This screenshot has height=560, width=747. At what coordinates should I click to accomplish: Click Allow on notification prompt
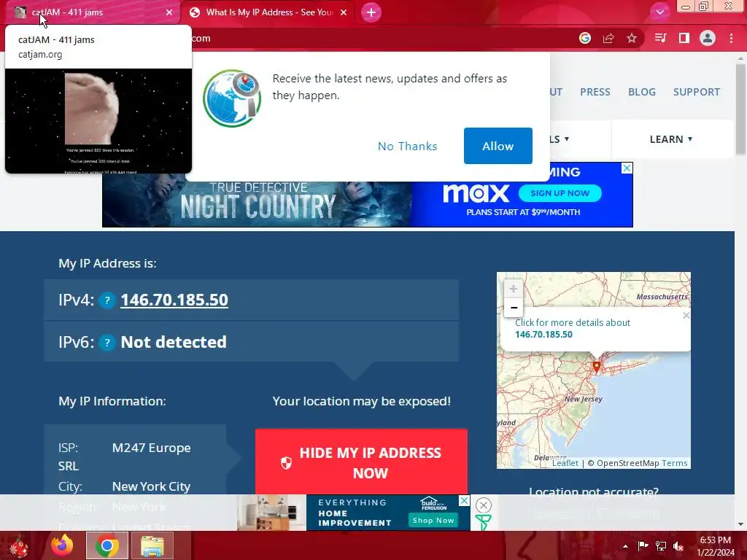click(498, 146)
